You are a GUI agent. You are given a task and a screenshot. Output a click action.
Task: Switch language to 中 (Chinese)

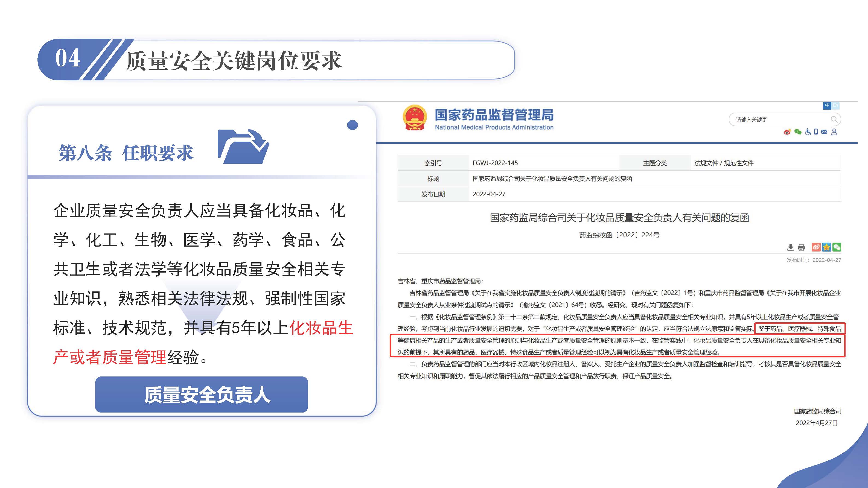pos(827,106)
